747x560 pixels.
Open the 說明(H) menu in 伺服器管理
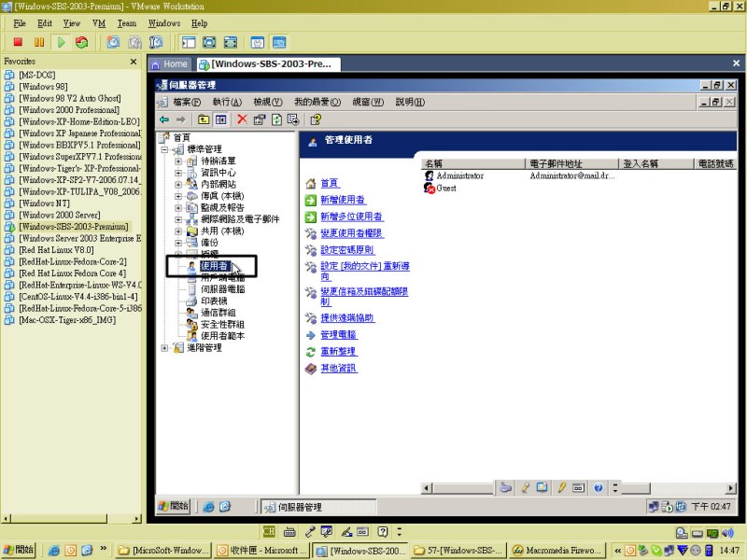click(410, 102)
